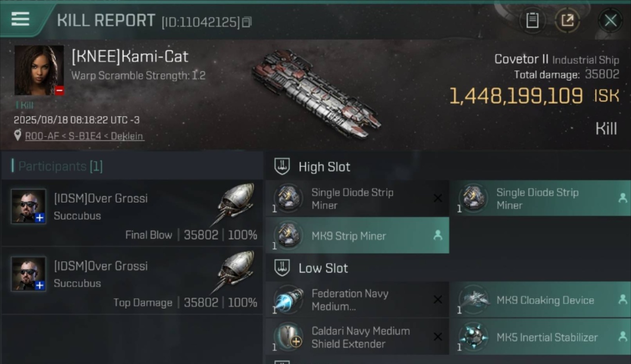The width and height of the screenshot is (631, 364).
Task: Select the Final Blow Over Grossi portrait
Action: point(29,206)
